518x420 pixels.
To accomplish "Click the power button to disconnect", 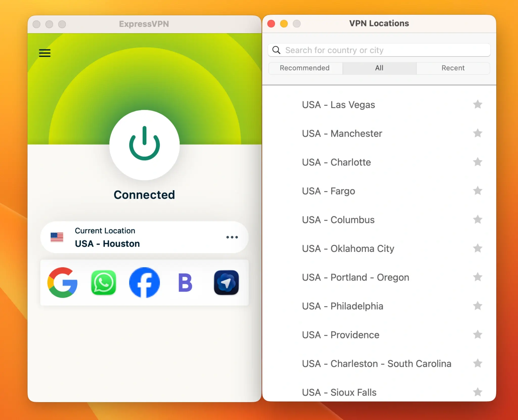I will pyautogui.click(x=144, y=144).
